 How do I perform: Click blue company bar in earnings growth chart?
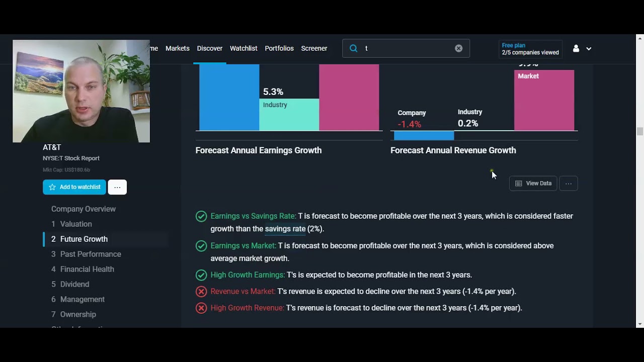[x=229, y=98]
